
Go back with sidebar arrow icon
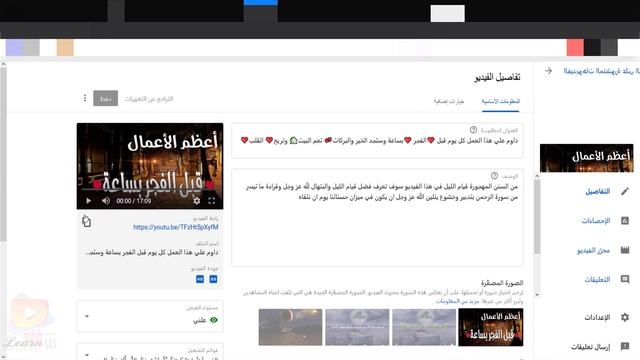(x=548, y=71)
